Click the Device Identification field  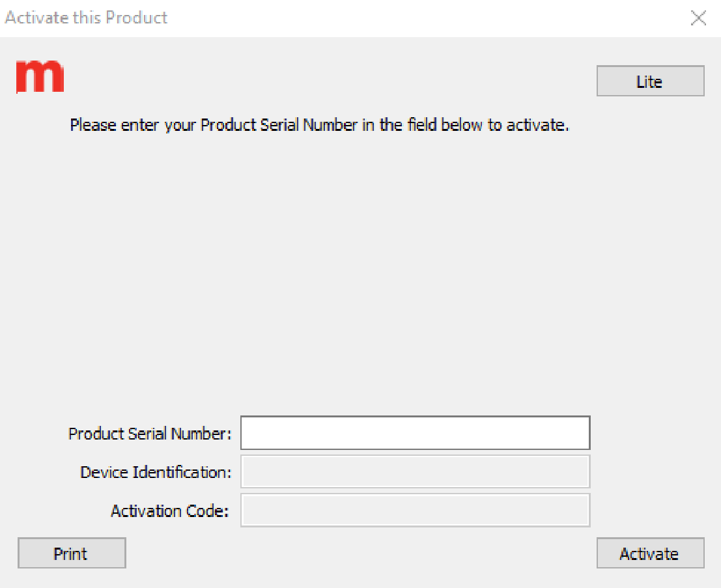pyautogui.click(x=415, y=471)
